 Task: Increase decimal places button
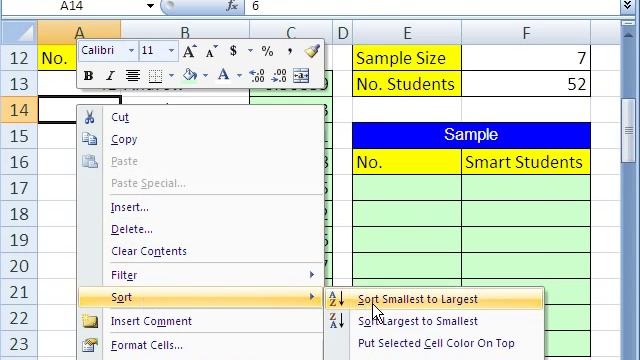pyautogui.click(x=257, y=76)
